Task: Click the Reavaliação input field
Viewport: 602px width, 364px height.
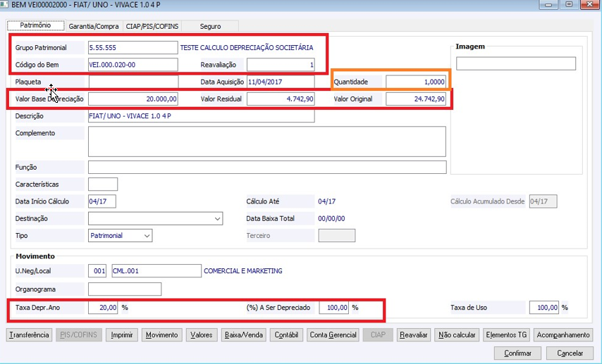Action: [x=281, y=65]
